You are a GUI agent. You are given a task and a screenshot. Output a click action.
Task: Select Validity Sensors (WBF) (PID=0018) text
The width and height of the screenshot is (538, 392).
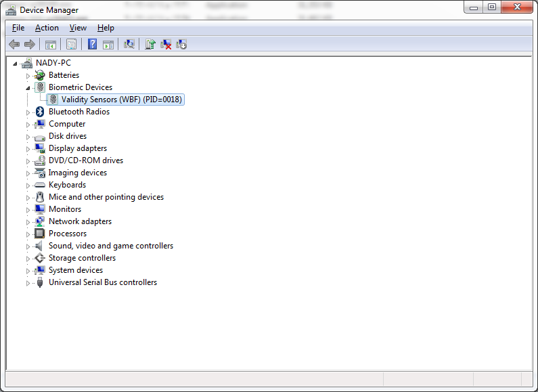121,100
